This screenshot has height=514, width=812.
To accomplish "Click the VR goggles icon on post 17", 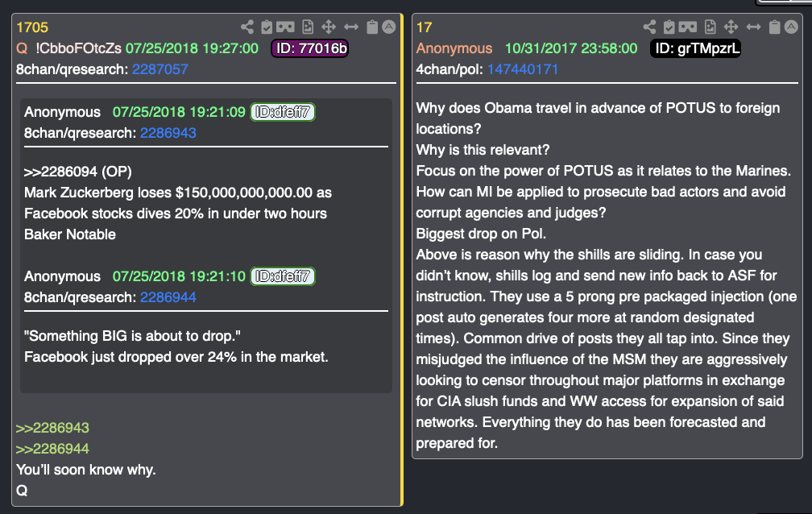I will [690, 27].
